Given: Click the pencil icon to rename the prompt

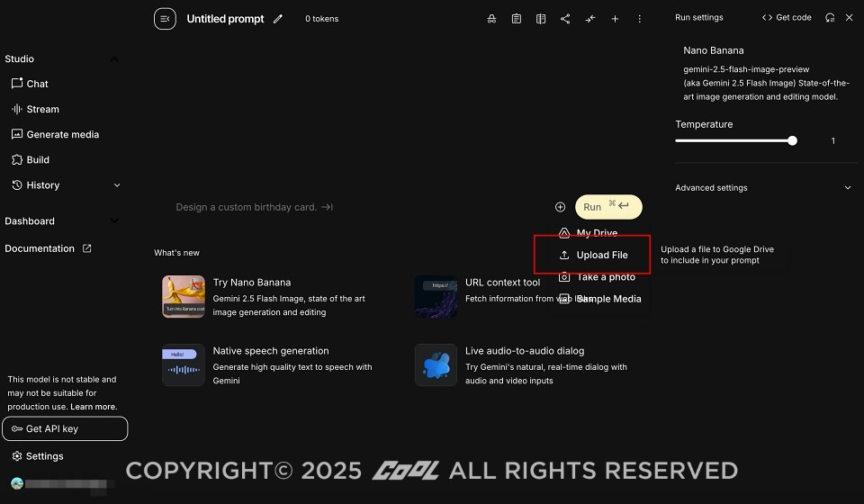Looking at the screenshot, I should point(278,19).
